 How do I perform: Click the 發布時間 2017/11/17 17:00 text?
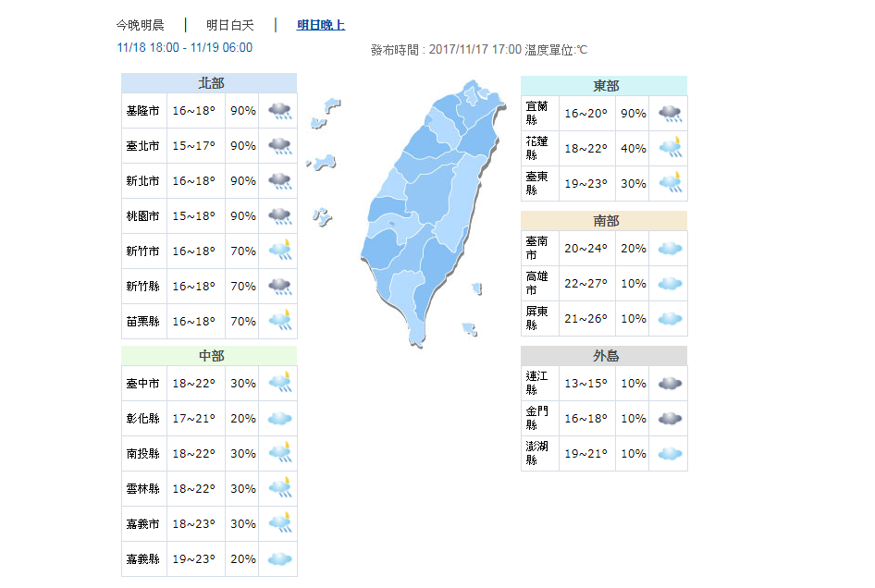tap(446, 50)
